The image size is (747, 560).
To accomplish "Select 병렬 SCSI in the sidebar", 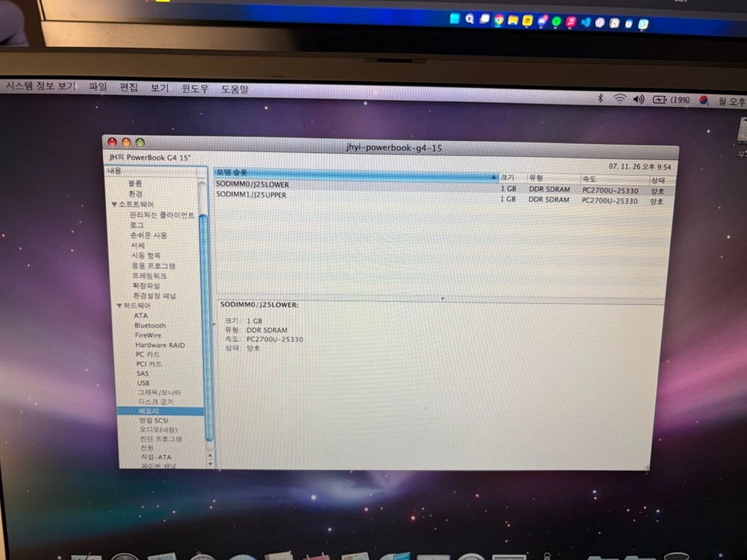I will tap(153, 420).
